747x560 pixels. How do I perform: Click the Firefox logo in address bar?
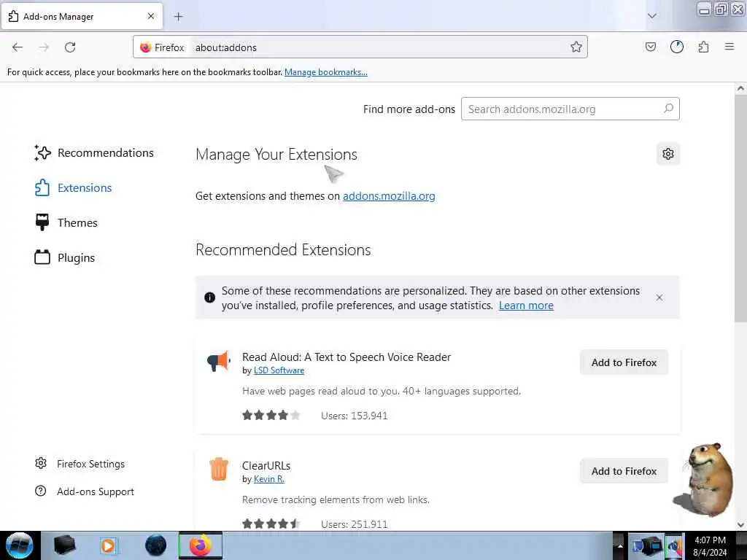coord(145,47)
